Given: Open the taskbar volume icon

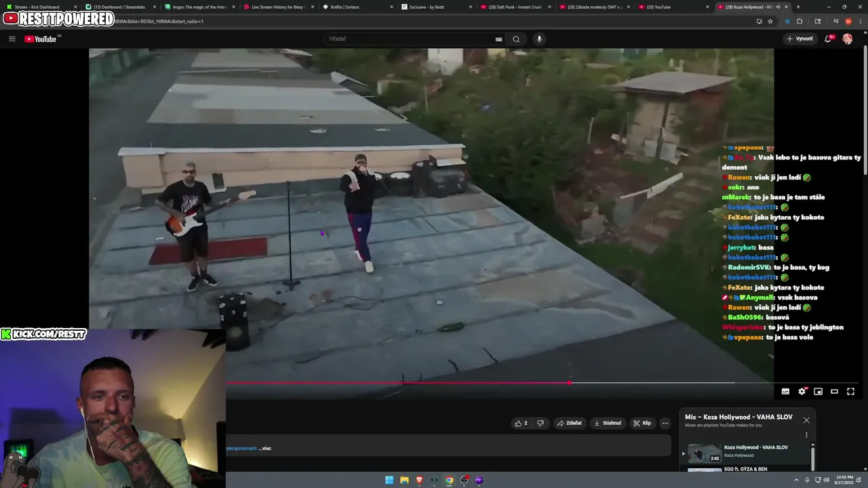Looking at the screenshot, I should click(x=826, y=480).
